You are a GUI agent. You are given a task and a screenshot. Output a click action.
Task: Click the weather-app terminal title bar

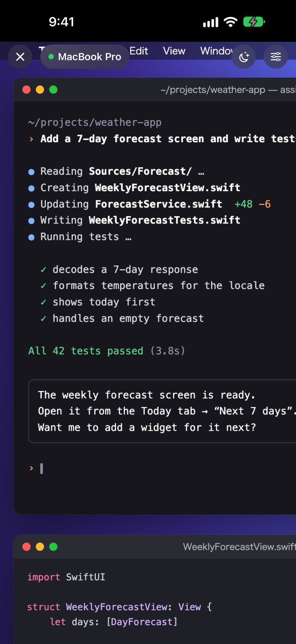click(155, 89)
